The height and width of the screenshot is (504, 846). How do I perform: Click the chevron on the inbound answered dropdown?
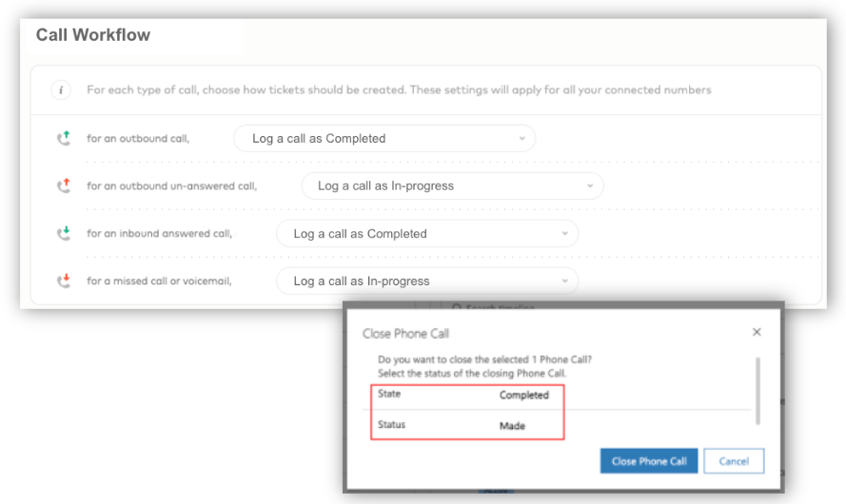tap(565, 233)
